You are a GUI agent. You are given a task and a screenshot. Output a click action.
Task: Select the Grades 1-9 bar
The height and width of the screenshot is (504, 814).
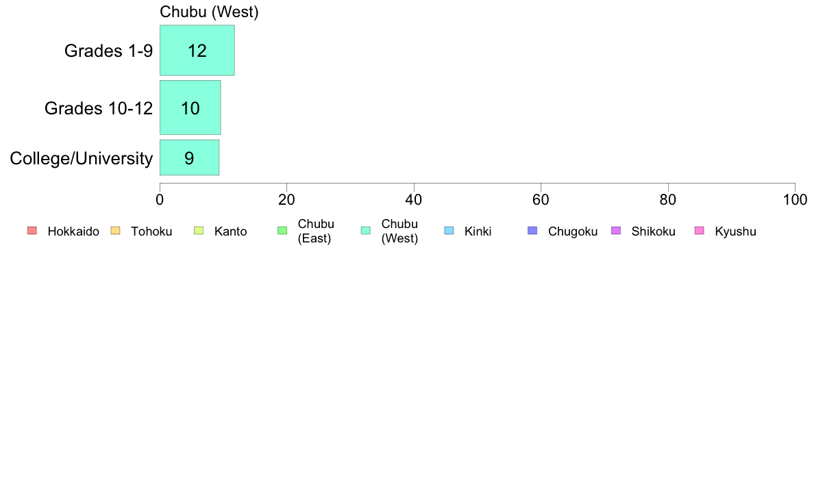(197, 51)
